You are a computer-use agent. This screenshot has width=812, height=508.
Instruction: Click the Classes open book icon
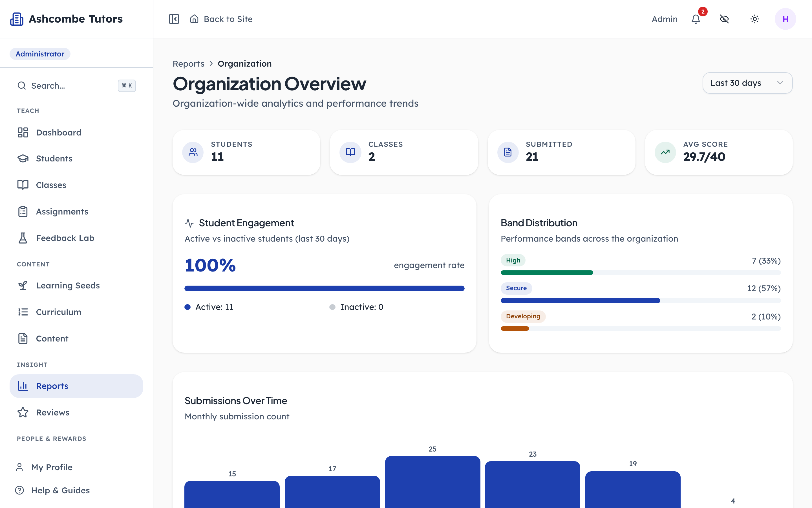point(23,185)
